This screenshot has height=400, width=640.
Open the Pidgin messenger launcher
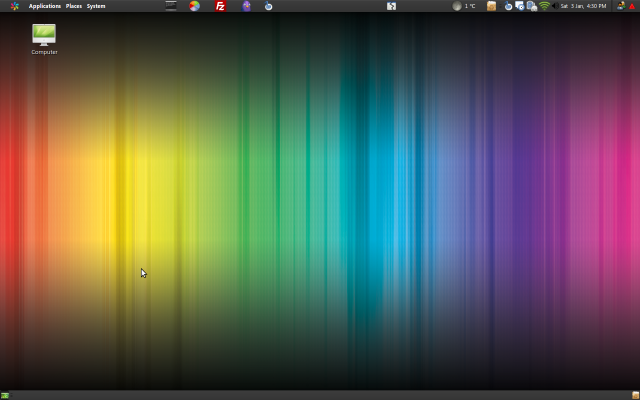(x=247, y=6)
